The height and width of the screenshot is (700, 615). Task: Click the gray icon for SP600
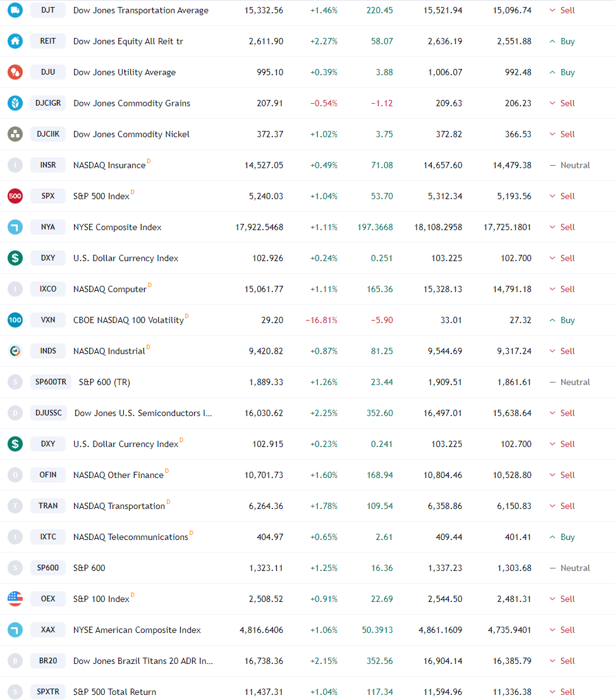click(15, 568)
